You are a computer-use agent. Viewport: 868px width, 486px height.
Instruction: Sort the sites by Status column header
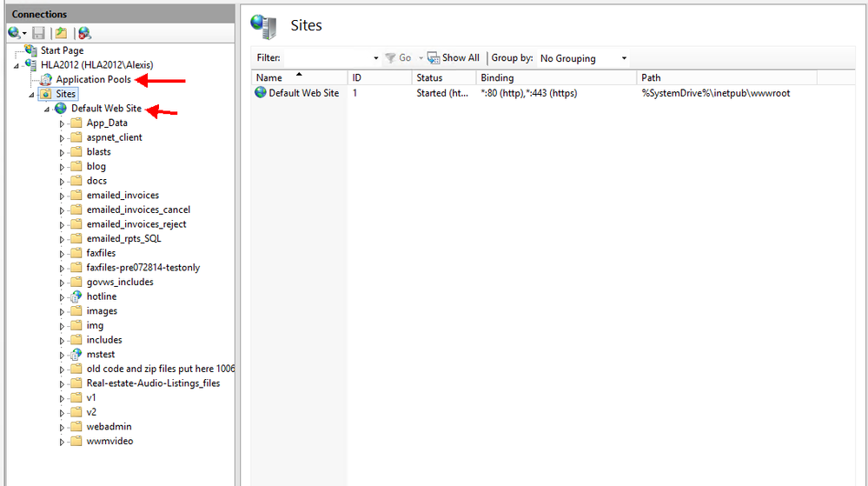point(429,77)
